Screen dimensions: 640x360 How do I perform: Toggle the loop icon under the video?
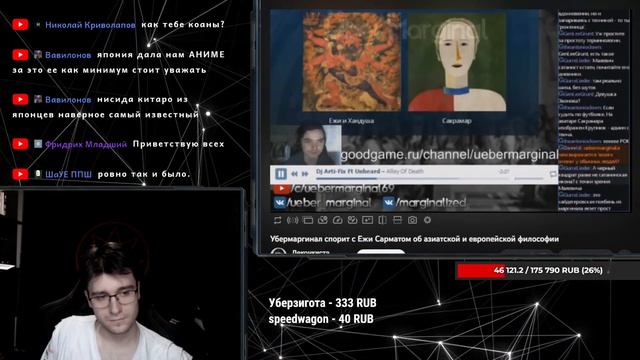click(x=278, y=220)
